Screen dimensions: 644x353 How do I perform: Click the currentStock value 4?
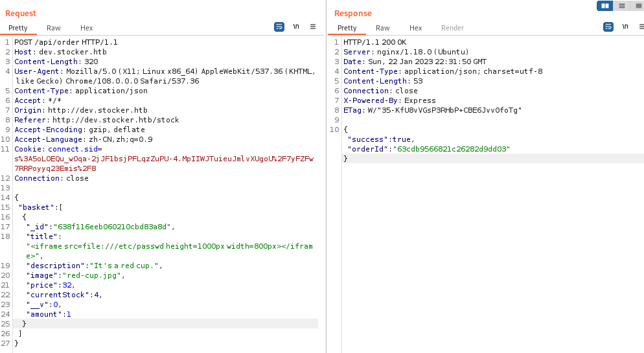point(97,295)
